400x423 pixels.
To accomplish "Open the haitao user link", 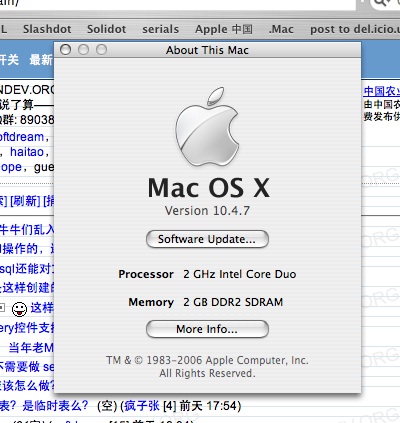I will click(x=27, y=152).
